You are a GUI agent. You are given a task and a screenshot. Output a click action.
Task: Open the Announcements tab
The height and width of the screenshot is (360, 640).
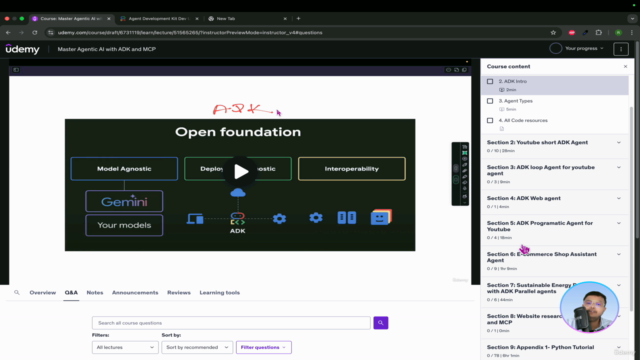(135, 293)
